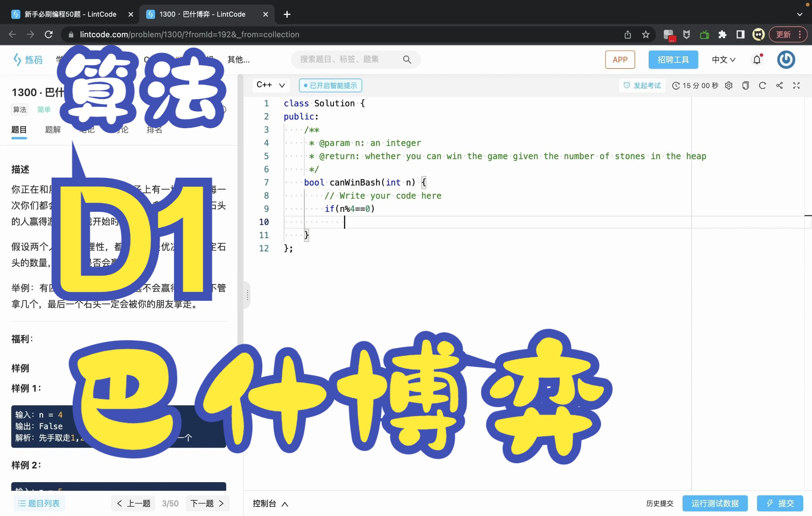Expand the C++ language dropdown

click(x=271, y=85)
